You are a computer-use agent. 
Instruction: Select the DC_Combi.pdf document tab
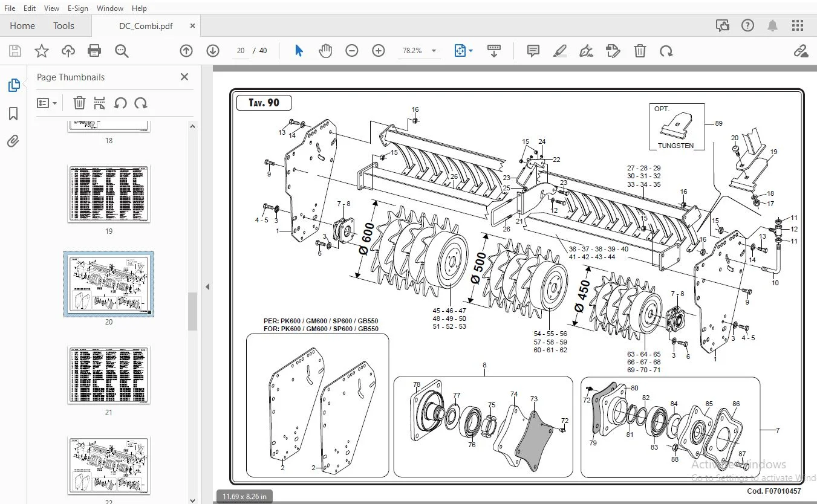coord(146,26)
